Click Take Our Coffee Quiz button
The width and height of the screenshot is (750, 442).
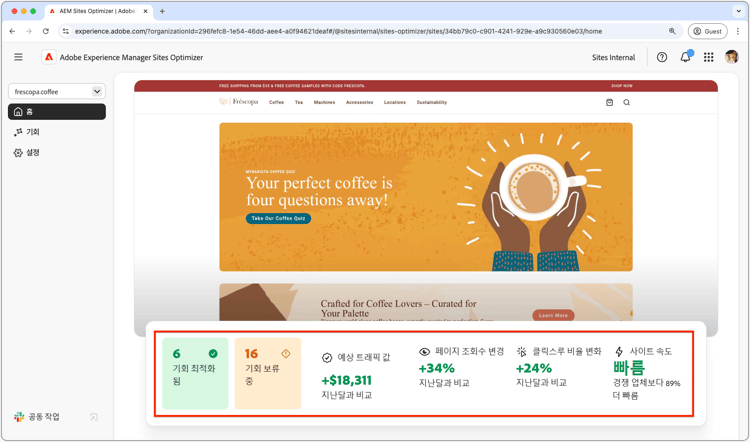click(278, 218)
